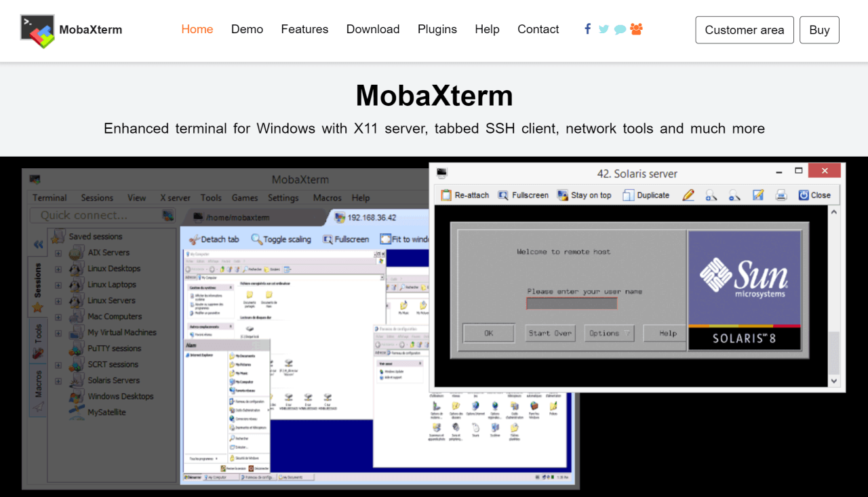Click the Detach tab icon
868x497 pixels.
pos(193,239)
